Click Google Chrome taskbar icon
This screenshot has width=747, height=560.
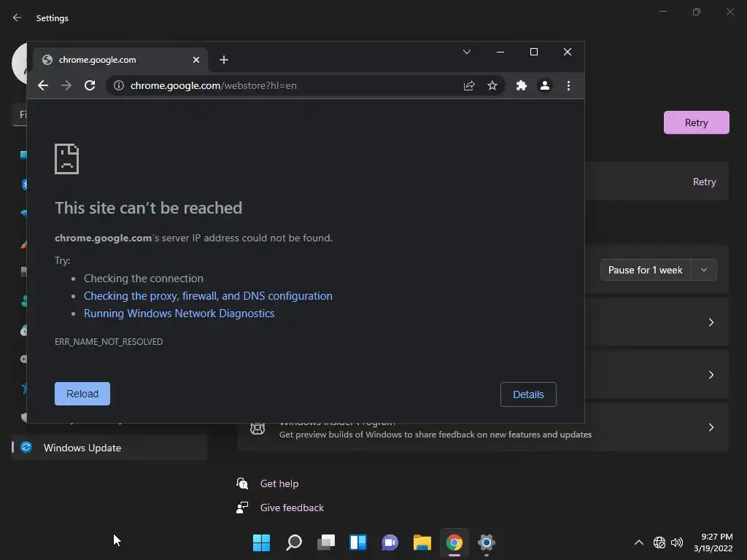[454, 542]
